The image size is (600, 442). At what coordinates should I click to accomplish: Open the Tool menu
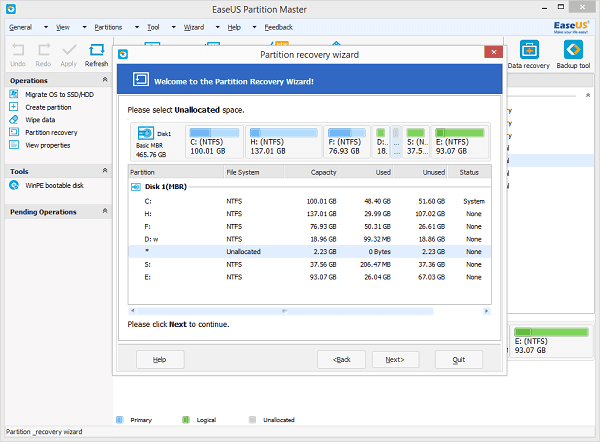coord(153,27)
